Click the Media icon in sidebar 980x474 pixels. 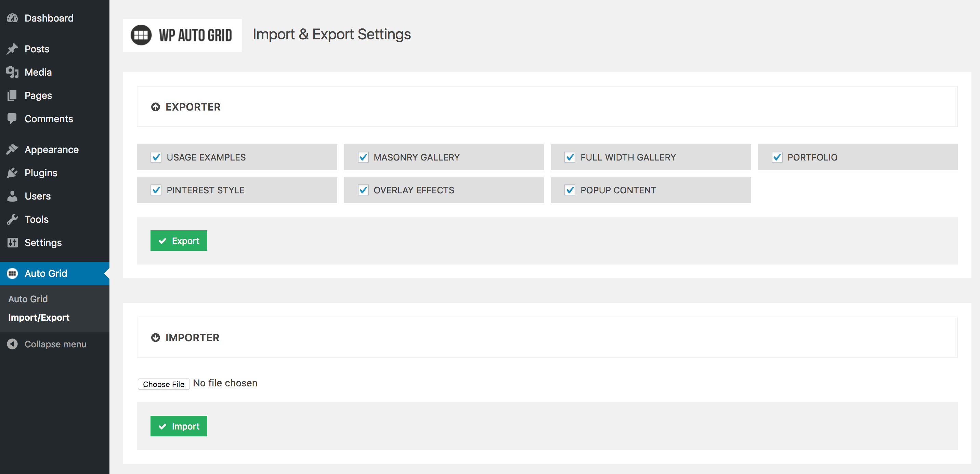pyautogui.click(x=12, y=72)
